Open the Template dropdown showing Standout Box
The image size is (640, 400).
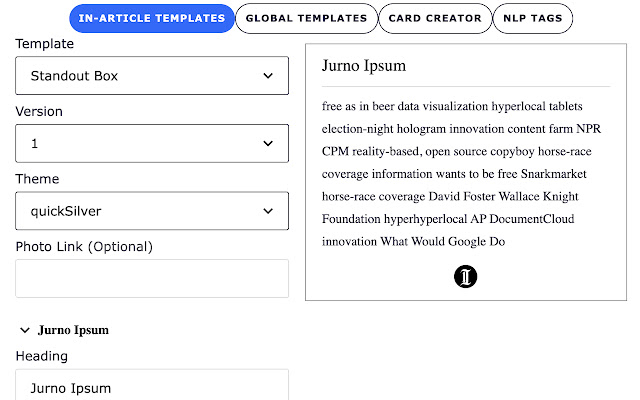[x=152, y=76]
